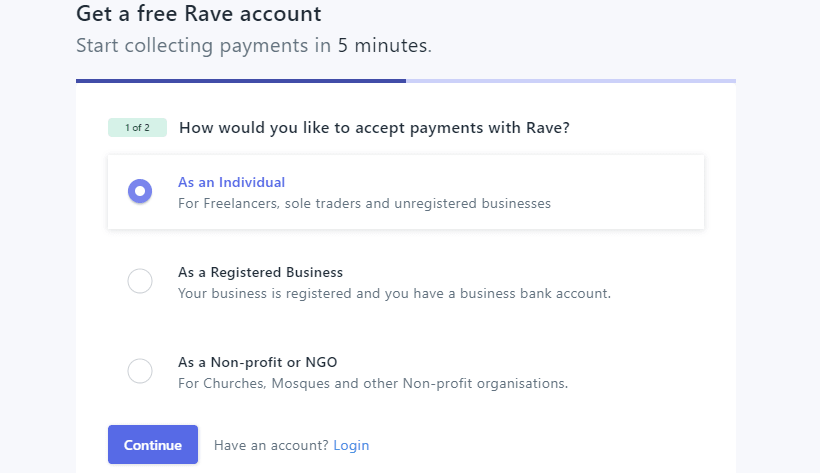The height and width of the screenshot is (473, 820).
Task: Click the business bank account description text
Action: tap(394, 293)
